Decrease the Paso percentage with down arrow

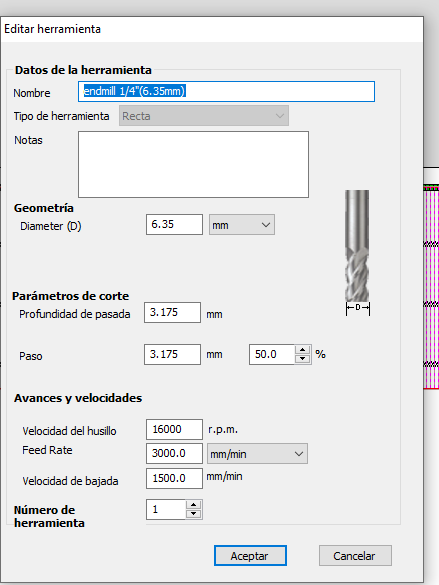pos(302,359)
